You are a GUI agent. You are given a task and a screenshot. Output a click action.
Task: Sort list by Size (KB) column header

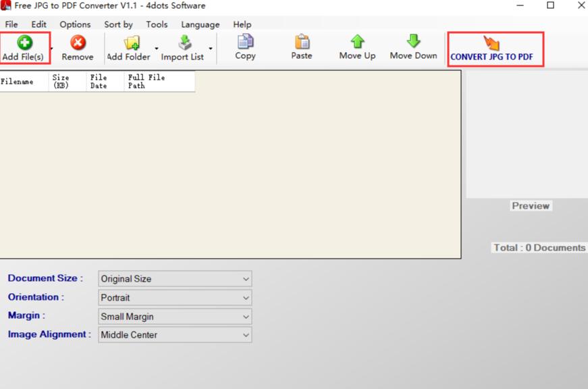(x=68, y=82)
